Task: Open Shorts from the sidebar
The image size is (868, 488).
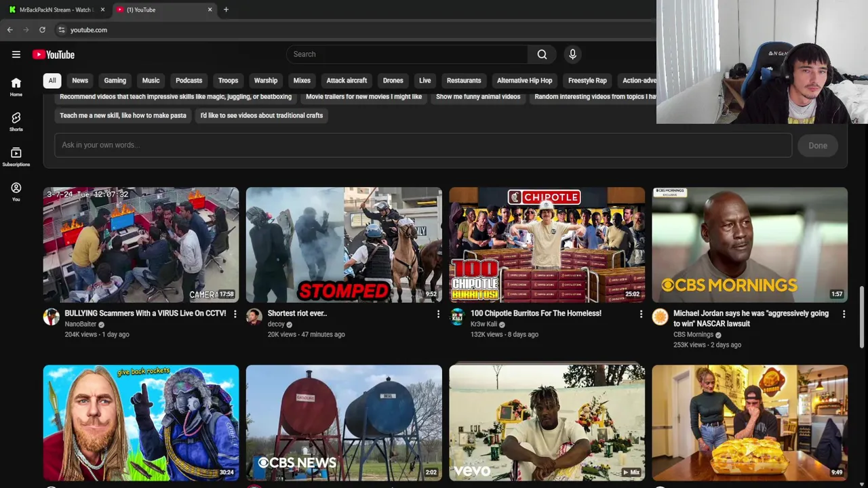Action: (x=16, y=121)
